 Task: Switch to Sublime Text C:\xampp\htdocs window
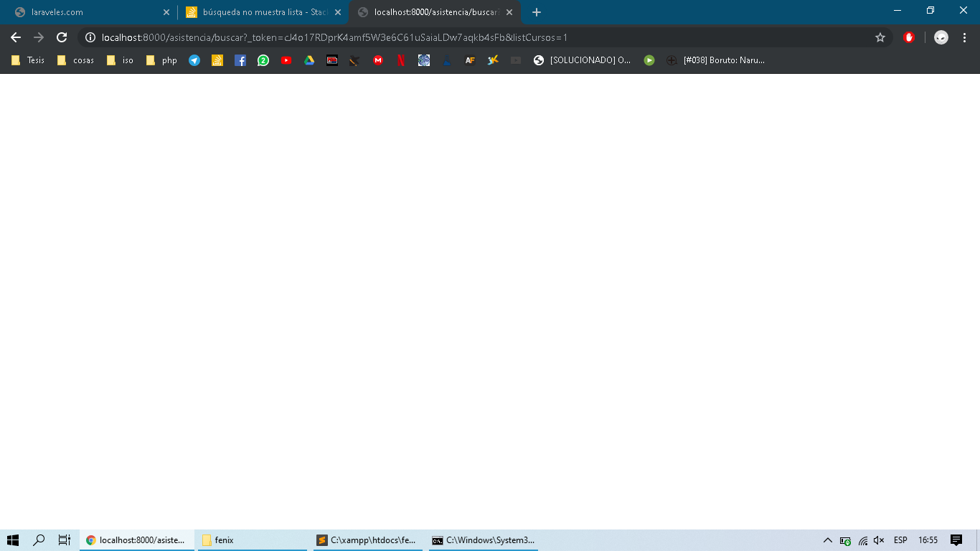tap(367, 540)
